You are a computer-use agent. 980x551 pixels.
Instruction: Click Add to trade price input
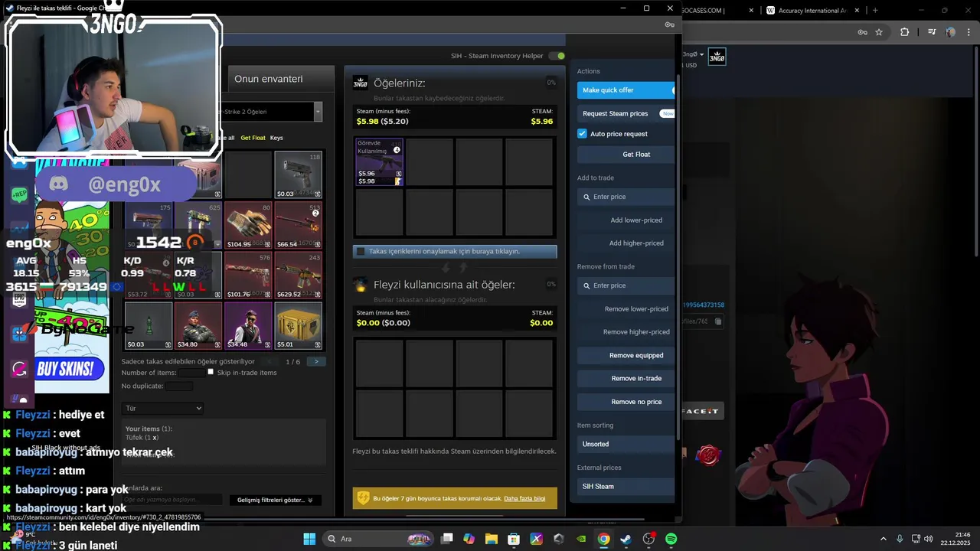(626, 197)
